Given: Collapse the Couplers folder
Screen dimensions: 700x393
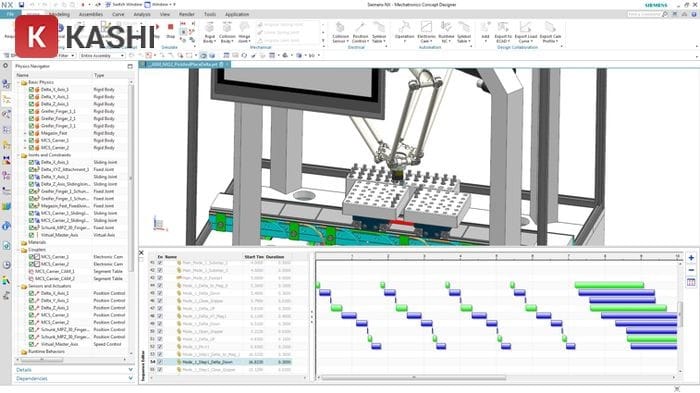Looking at the screenshot, I should [x=18, y=250].
